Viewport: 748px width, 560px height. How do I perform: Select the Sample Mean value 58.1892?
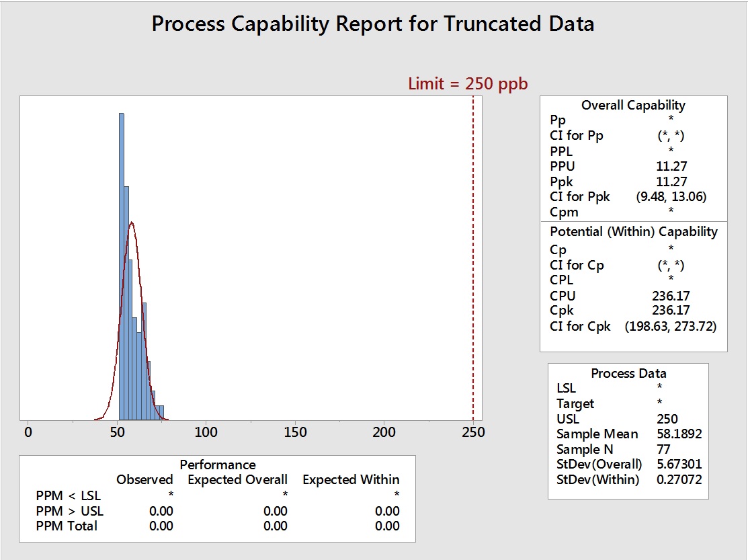coord(679,434)
